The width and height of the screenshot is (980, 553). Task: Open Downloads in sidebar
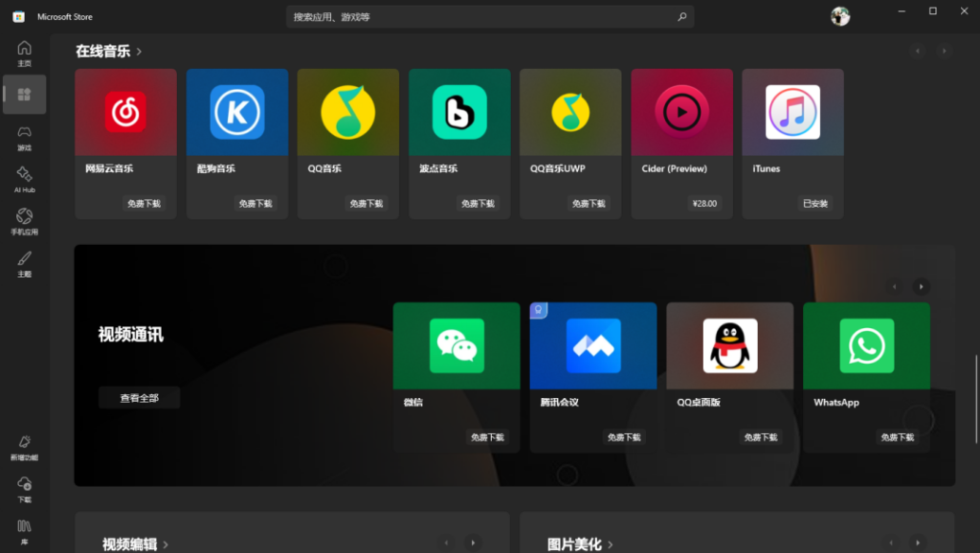click(24, 489)
